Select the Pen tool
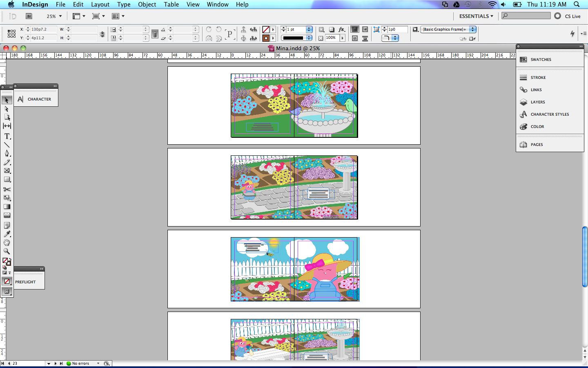Screen dimensions: 588x368 (7, 153)
